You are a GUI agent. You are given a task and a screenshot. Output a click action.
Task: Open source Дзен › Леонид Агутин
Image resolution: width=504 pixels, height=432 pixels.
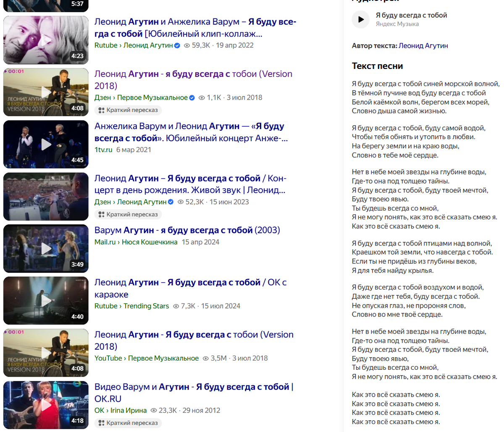[x=131, y=202]
